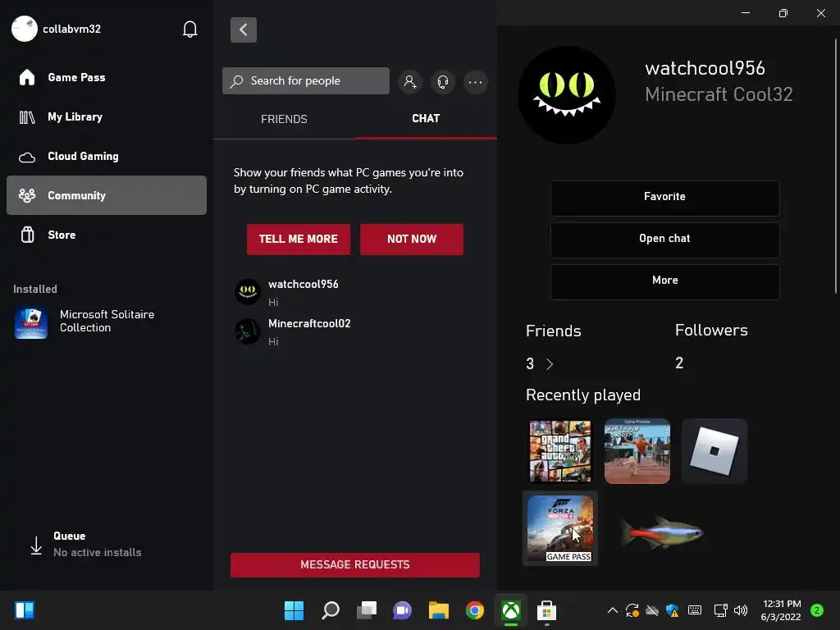Click Windows Security shield tray icon
Viewport: 840px width, 630px height.
673,610
